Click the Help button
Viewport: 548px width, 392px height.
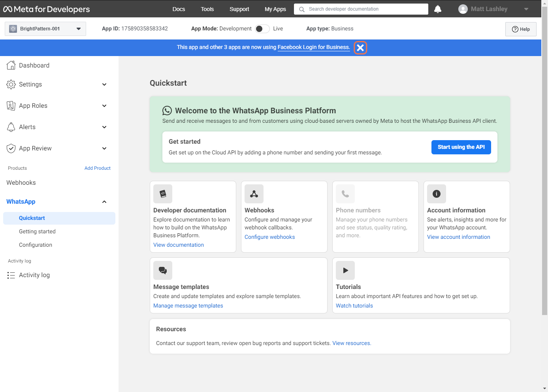(521, 29)
